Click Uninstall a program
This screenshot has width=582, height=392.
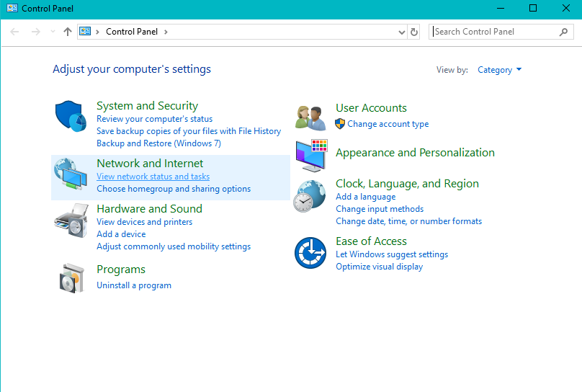click(x=134, y=285)
